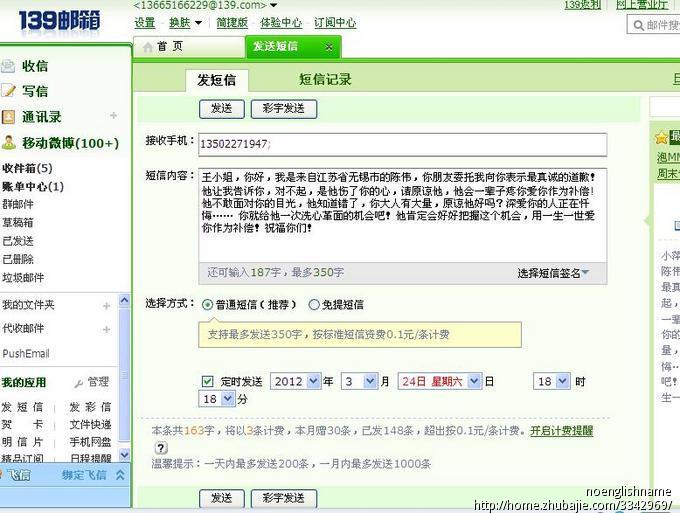Click the 管理 wrench icon
This screenshot has width=680, height=513.
pyautogui.click(x=78, y=383)
